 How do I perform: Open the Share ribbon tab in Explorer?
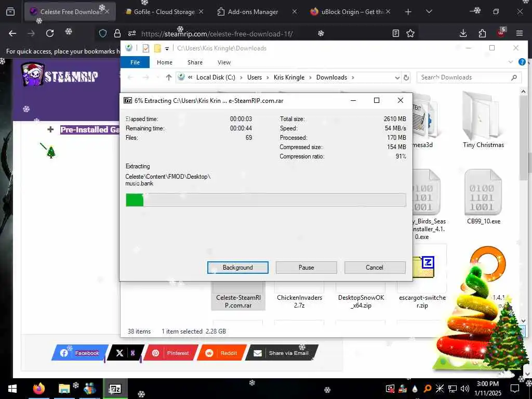pos(195,62)
